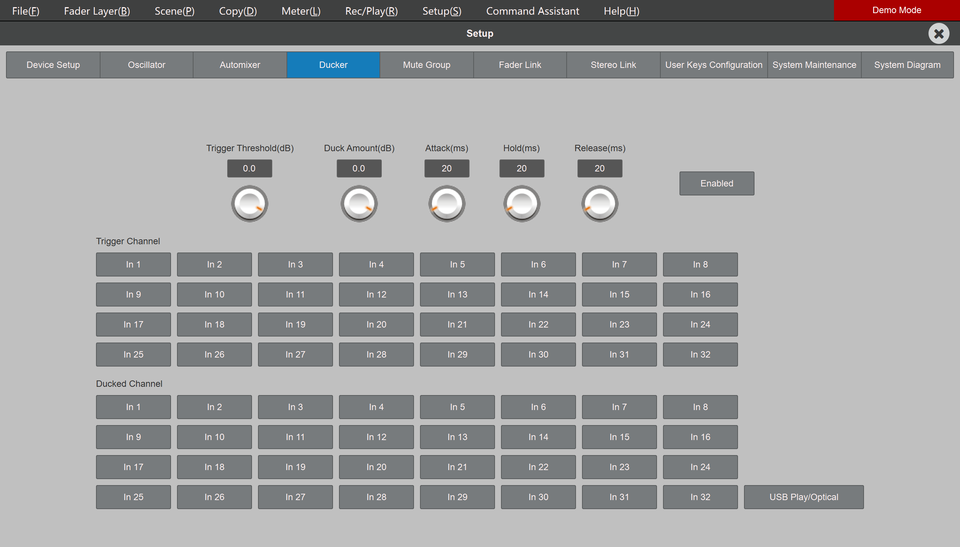Viewport: 960px width, 547px height.
Task: Open the System Diagram tab
Action: [907, 65]
